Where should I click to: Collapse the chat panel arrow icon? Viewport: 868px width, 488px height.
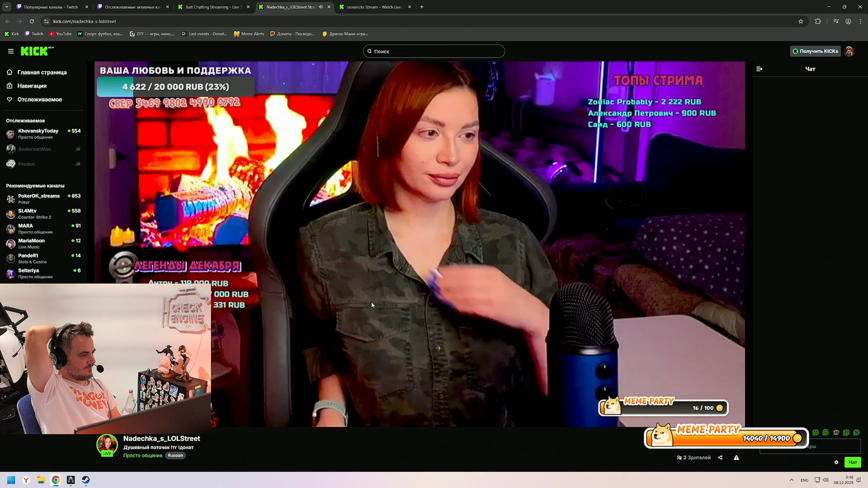tap(759, 69)
